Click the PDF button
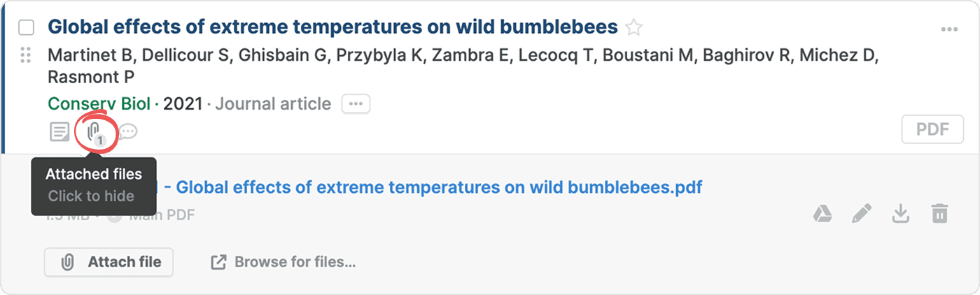 point(932,130)
